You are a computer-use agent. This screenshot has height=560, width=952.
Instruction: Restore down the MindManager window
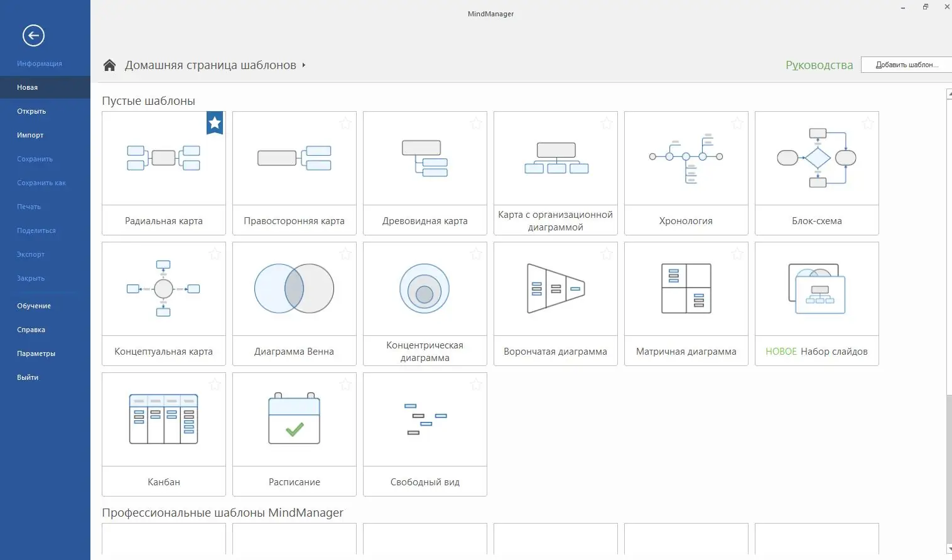tap(925, 7)
